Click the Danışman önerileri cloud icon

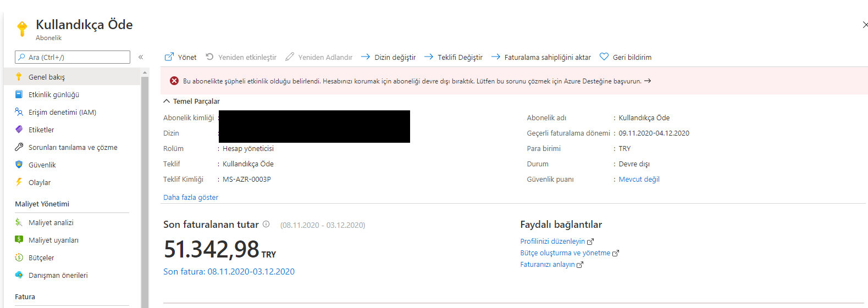[x=19, y=275]
